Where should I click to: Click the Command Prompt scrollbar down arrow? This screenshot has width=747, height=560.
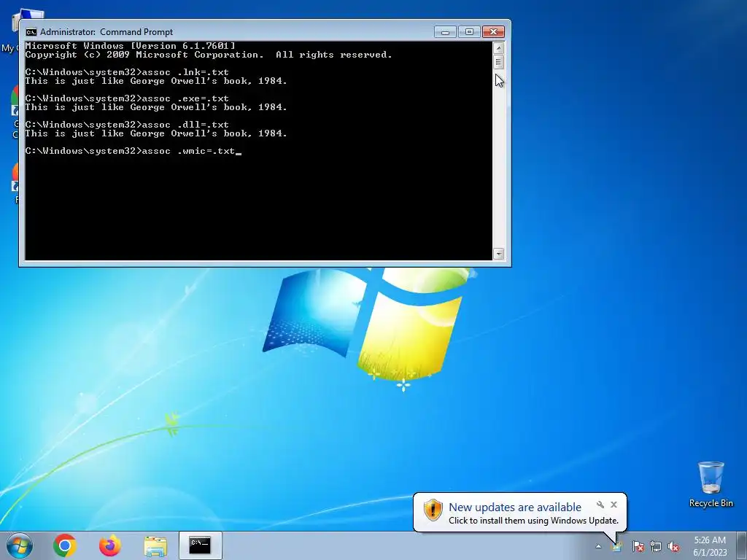tap(498, 254)
